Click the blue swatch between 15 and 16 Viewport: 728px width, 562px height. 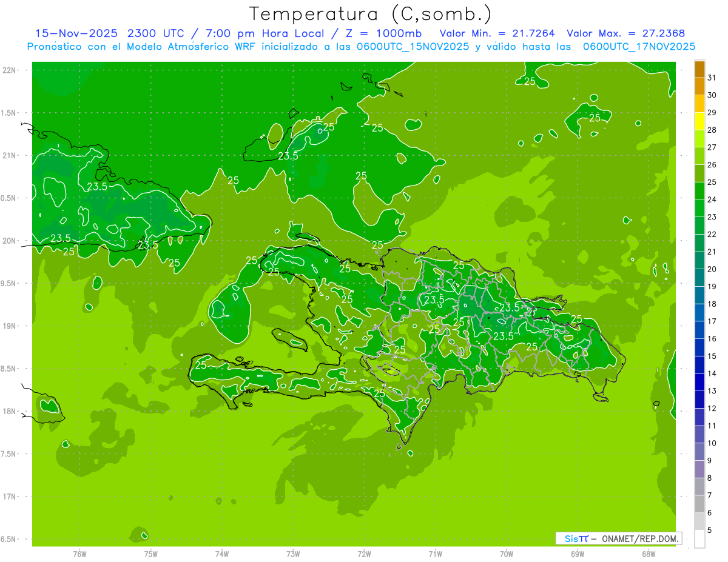click(x=699, y=347)
